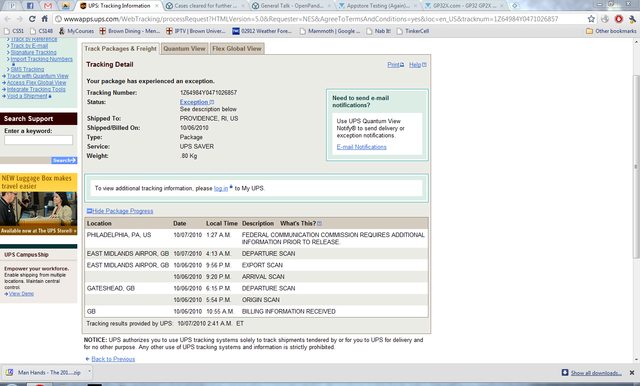
Task: Open the Man Hands zip download options arrow
Action: tap(89, 372)
